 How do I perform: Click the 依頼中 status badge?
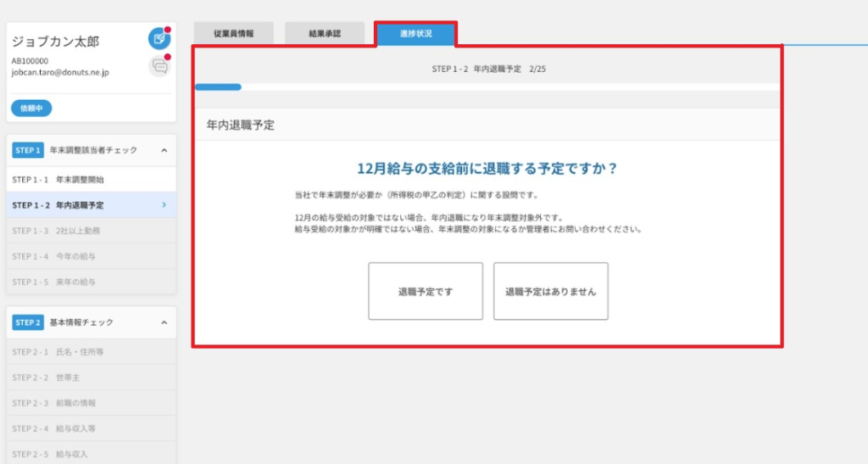tap(31, 108)
